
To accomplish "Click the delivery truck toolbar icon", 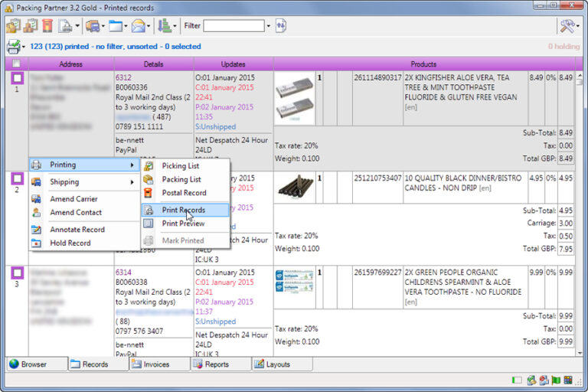I will (x=92, y=26).
